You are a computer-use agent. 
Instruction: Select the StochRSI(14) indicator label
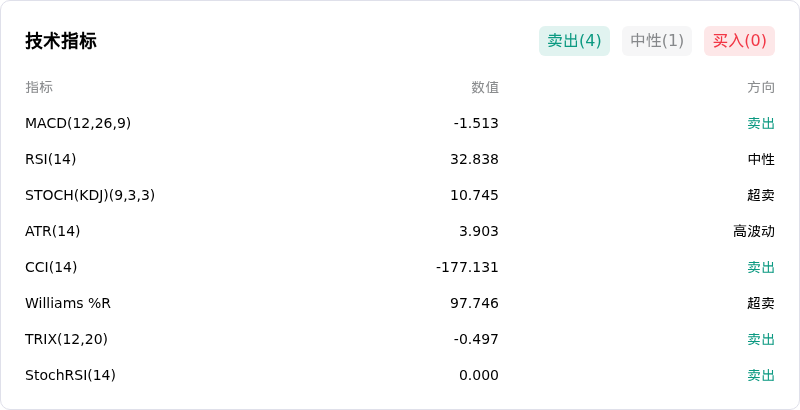point(70,375)
